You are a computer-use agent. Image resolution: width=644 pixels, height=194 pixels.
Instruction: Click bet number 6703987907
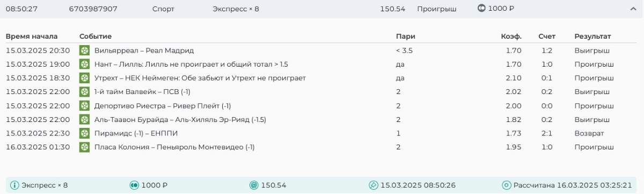click(x=93, y=9)
